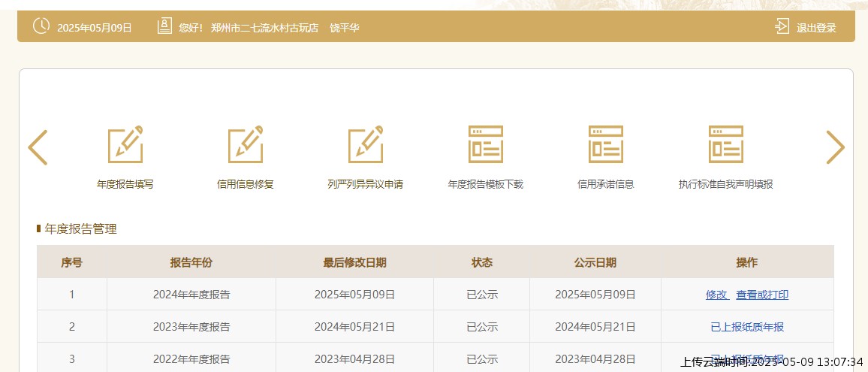Screen dimensions: 868x372
Task: Click the user profile icon in header
Action: tap(164, 26)
